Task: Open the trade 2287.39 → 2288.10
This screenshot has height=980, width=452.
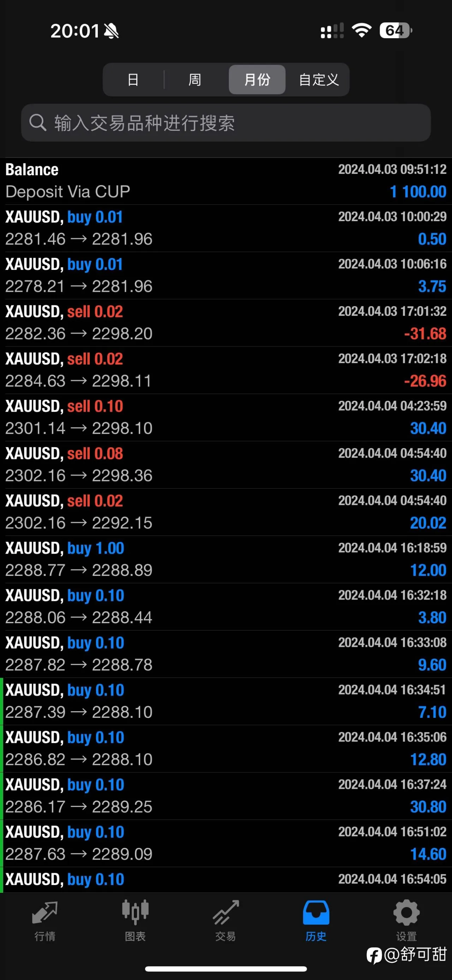Action: click(x=226, y=702)
